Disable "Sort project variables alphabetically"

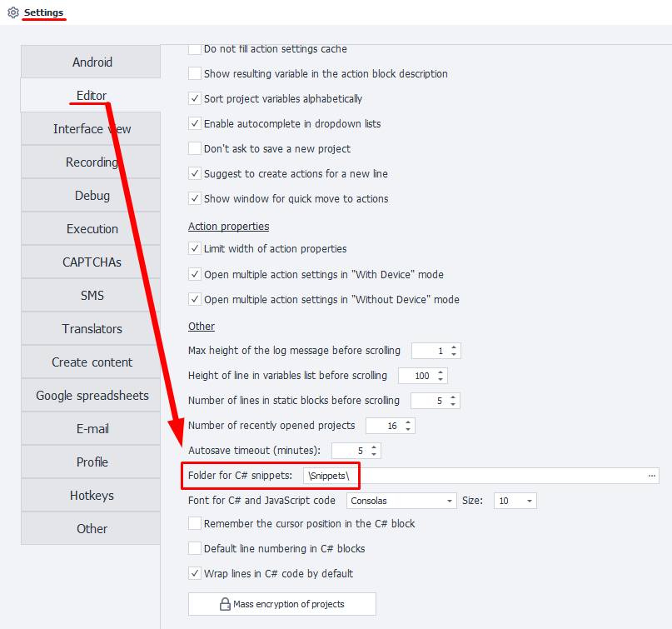click(194, 98)
